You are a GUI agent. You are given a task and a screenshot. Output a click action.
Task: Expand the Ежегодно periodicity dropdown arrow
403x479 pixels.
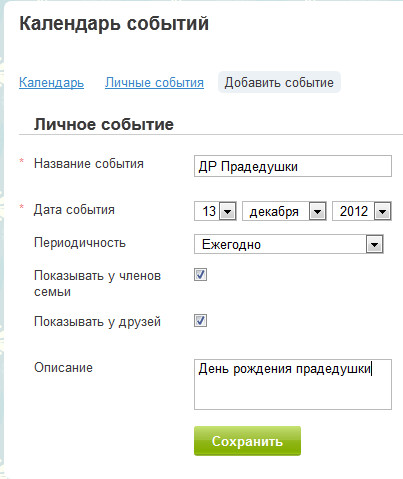(374, 245)
